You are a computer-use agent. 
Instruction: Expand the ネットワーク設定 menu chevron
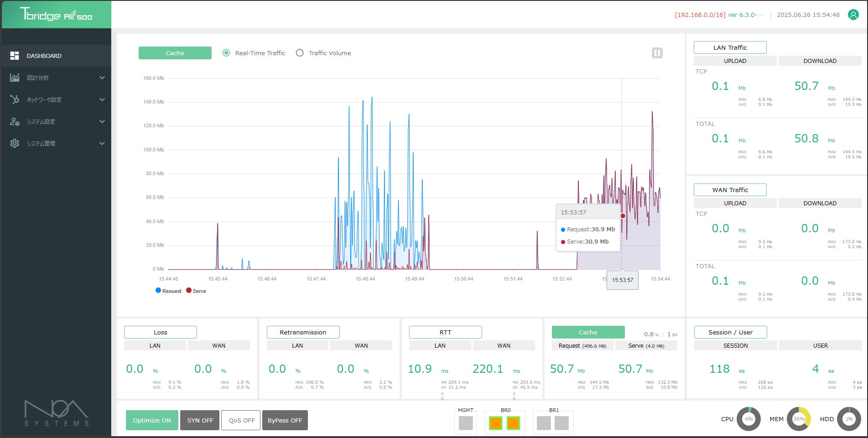[102, 99]
